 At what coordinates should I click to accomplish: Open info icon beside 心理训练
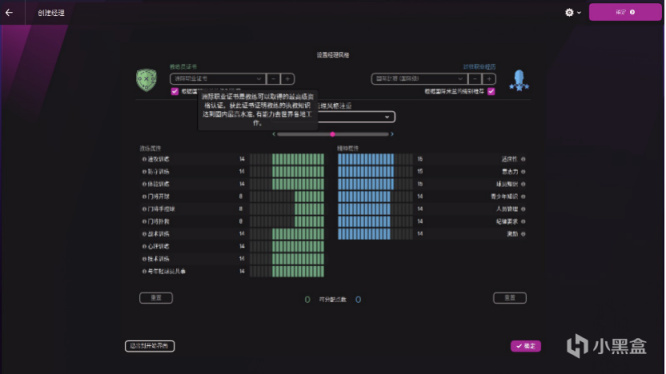tap(144, 246)
